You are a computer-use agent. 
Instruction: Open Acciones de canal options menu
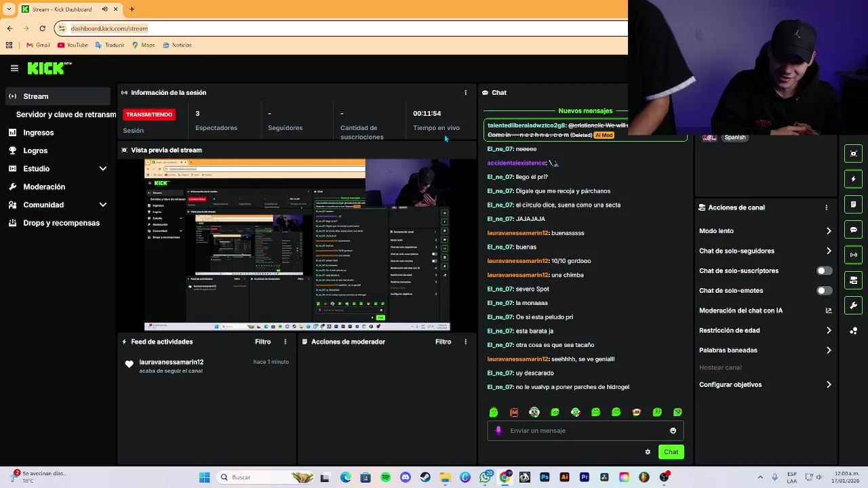pos(826,207)
